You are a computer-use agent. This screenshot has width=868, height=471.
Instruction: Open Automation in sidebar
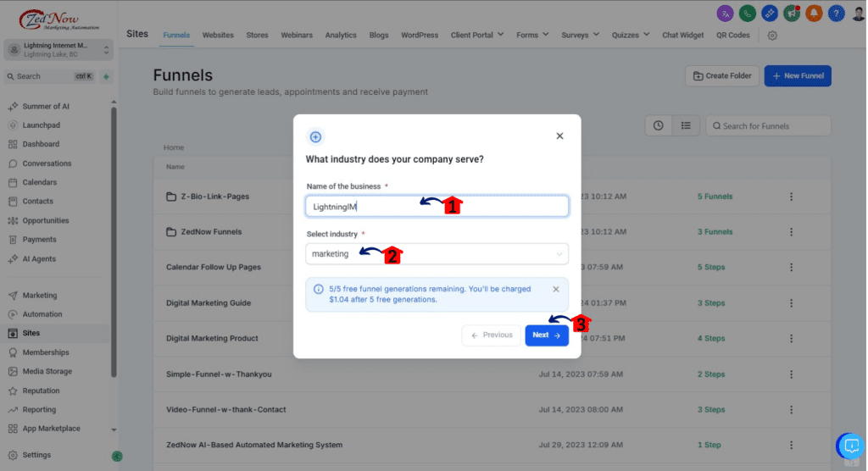(42, 313)
